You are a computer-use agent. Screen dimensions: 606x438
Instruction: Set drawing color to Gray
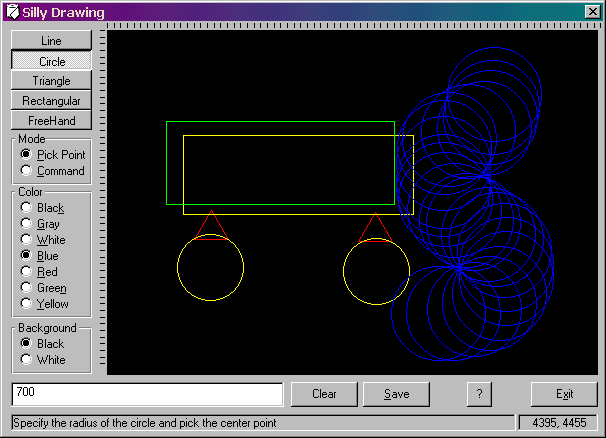[x=26, y=224]
